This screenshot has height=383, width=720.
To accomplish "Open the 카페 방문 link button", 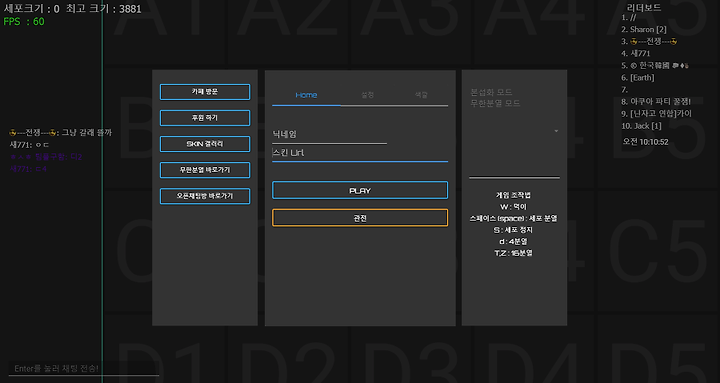I will pyautogui.click(x=205, y=92).
